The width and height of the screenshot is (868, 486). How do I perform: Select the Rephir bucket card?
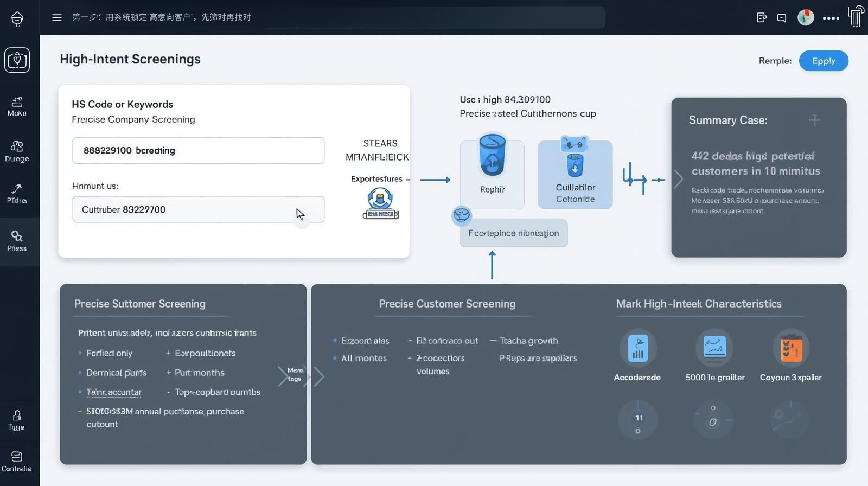[x=492, y=174]
